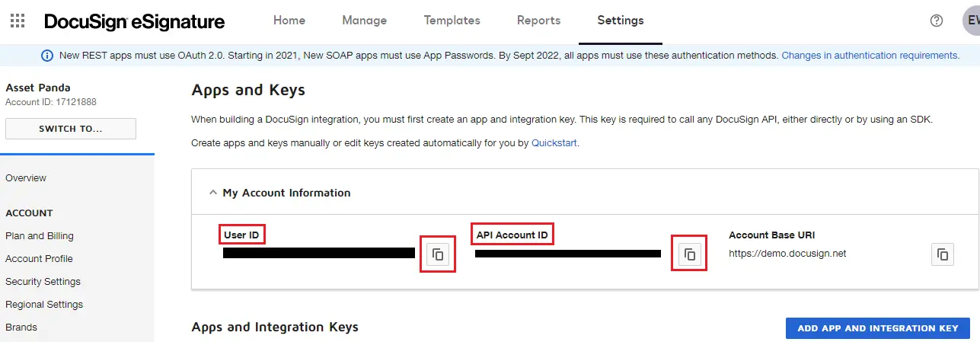Copy the User ID value
980x342 pixels.
pos(438,254)
